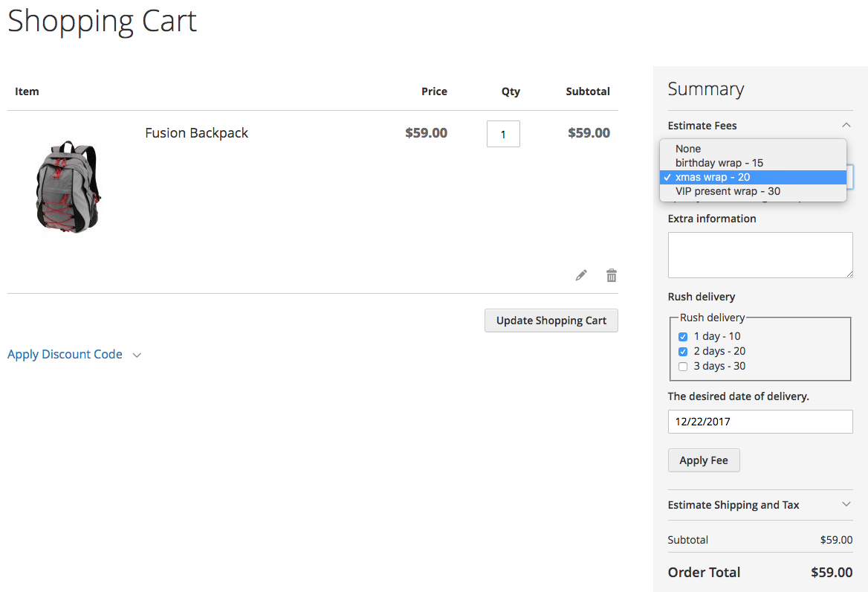The width and height of the screenshot is (868, 592).
Task: Uncheck the 2 days - 20 rush delivery
Action: tap(682, 352)
